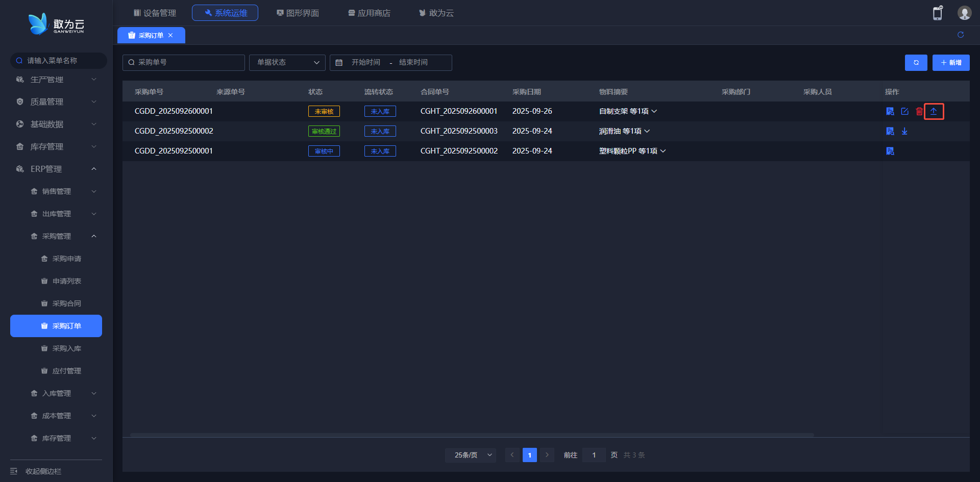Click 收起侧边栏 to collapse sidebar

[36, 471]
